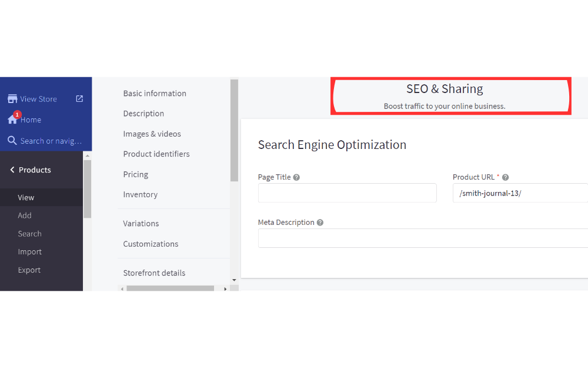Click the Product URL input field
The width and height of the screenshot is (588, 368).
[x=520, y=193]
